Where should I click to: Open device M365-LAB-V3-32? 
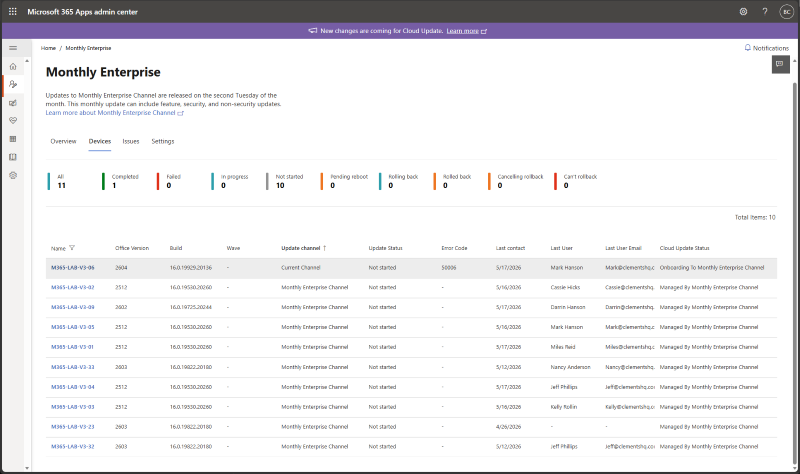(72, 446)
